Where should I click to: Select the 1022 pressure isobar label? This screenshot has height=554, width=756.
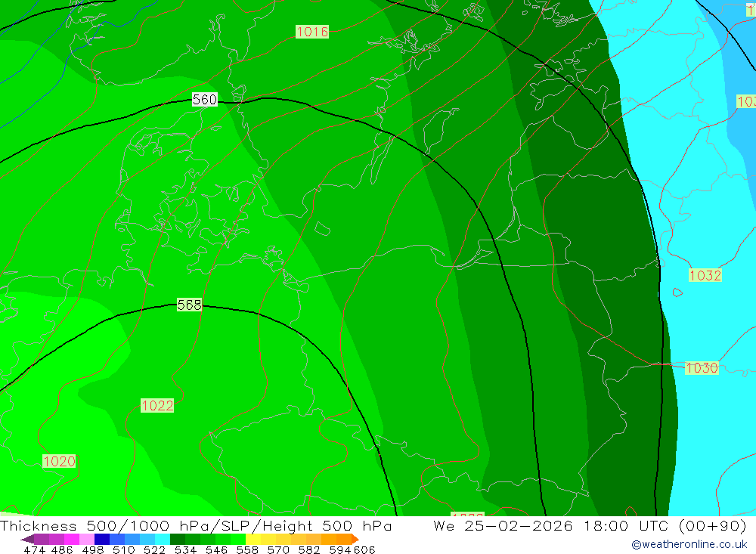[x=157, y=406]
